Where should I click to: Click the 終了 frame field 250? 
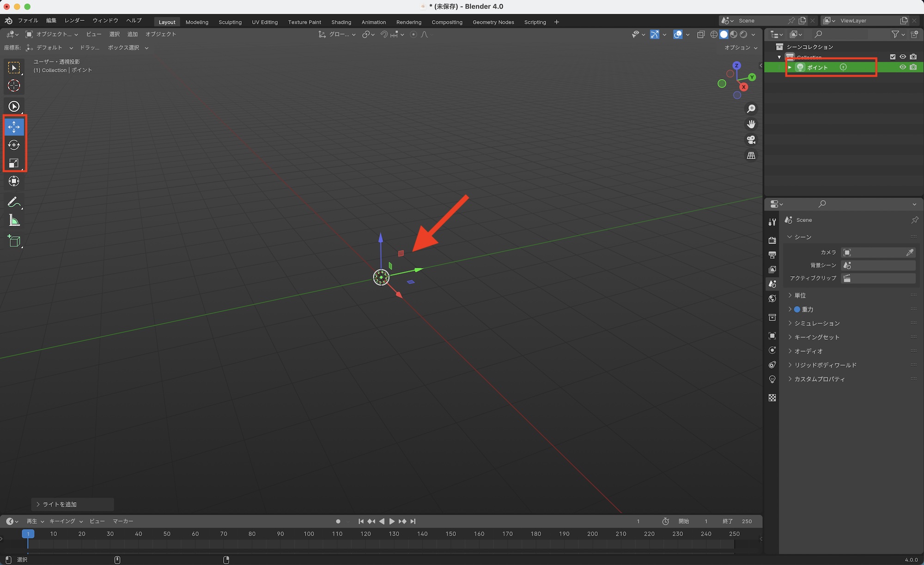747,521
